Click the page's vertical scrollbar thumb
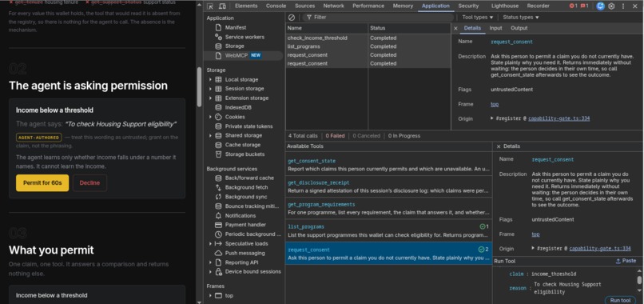The width and height of the screenshot is (644, 304). tap(199, 86)
